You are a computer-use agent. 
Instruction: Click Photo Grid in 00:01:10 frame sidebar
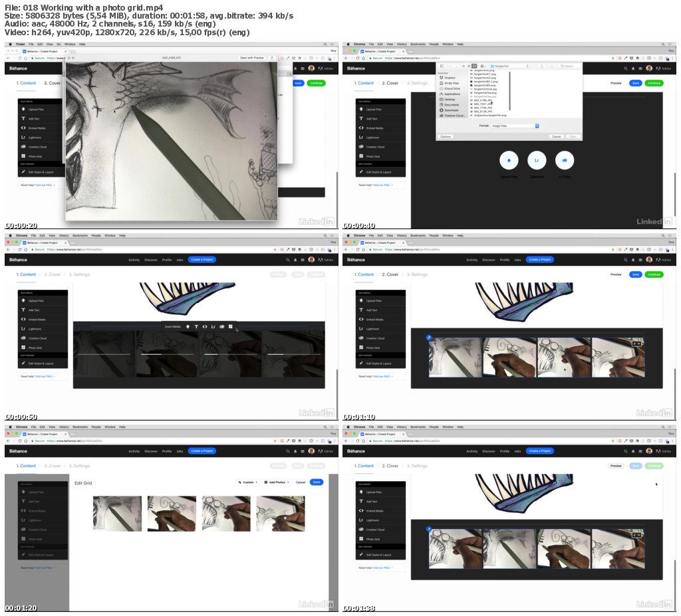[x=380, y=348]
